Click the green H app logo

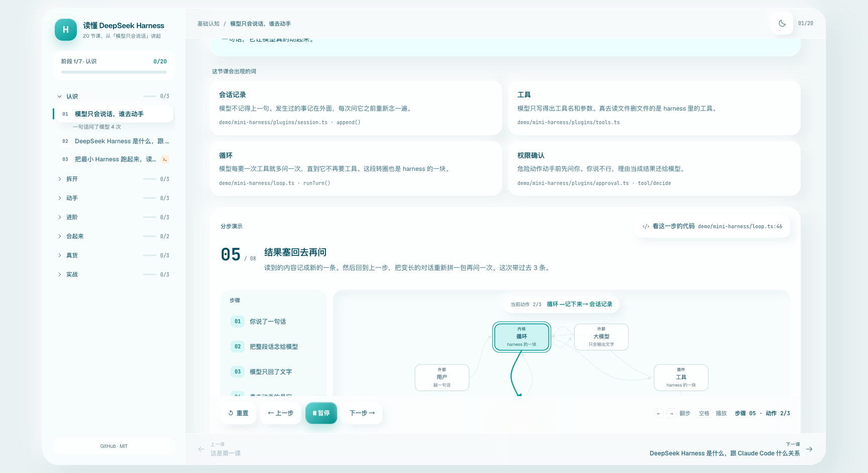coord(66,30)
